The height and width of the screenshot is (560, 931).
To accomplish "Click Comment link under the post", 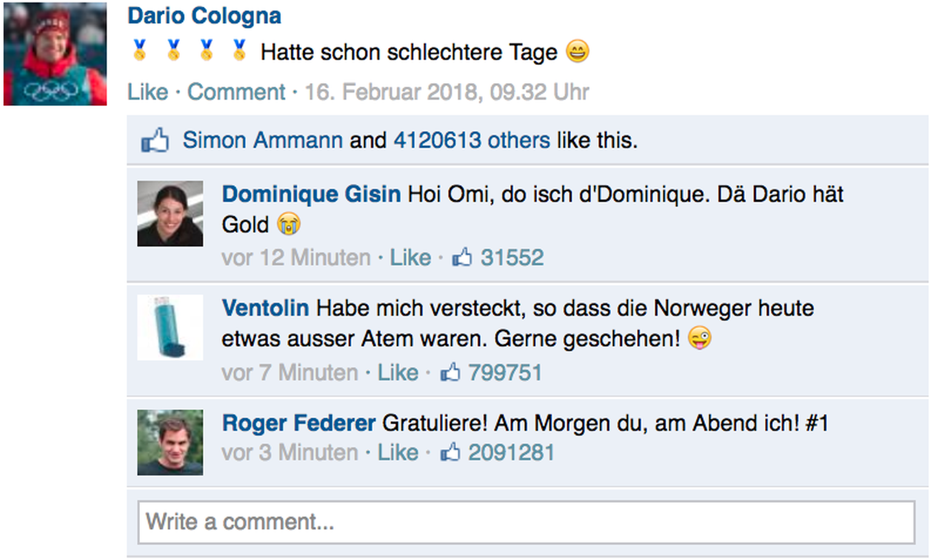I will click(236, 92).
